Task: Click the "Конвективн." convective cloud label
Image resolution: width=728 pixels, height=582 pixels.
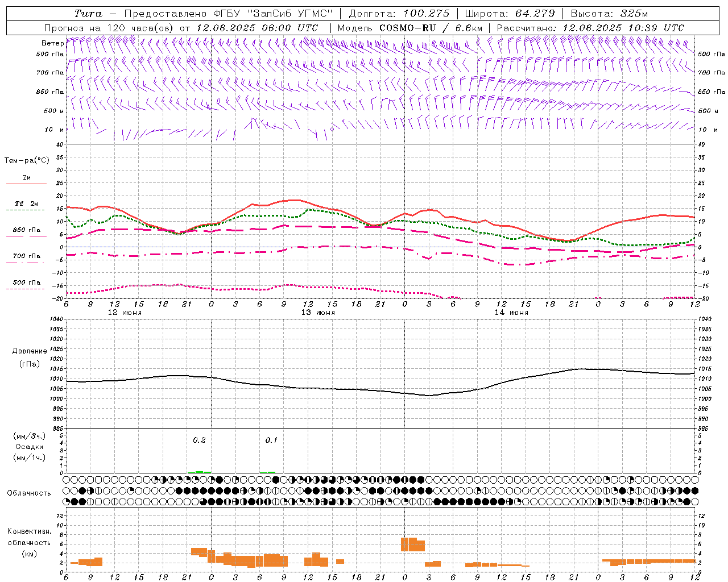Action: tap(29, 531)
